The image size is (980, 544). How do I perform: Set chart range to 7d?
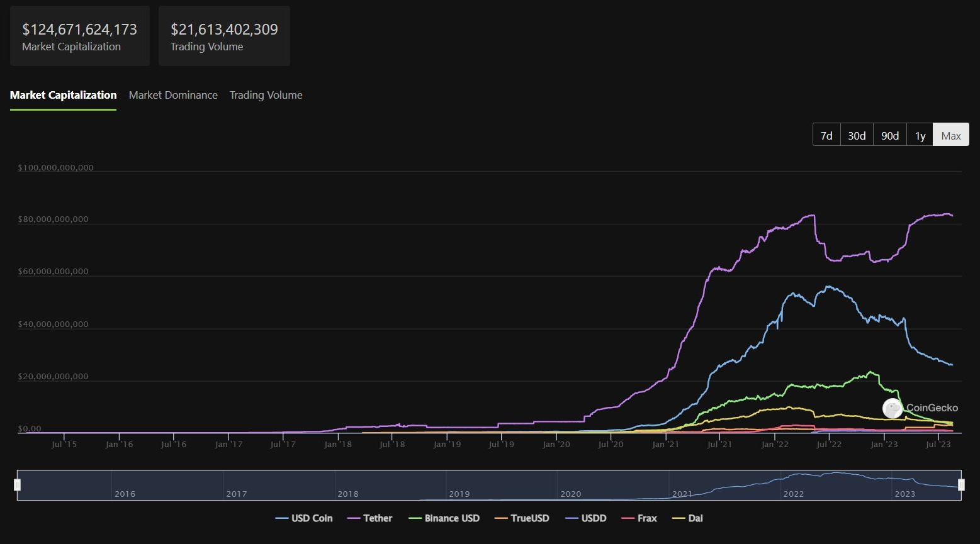point(826,135)
